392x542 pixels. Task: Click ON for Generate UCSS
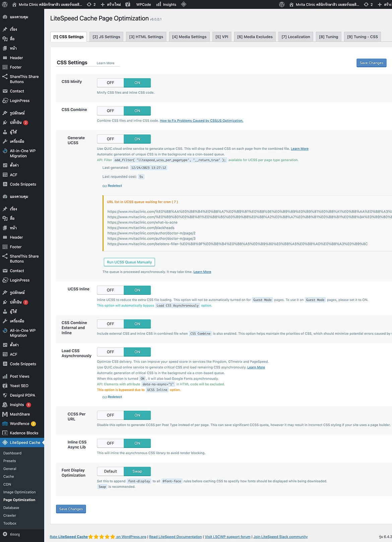pos(137,139)
